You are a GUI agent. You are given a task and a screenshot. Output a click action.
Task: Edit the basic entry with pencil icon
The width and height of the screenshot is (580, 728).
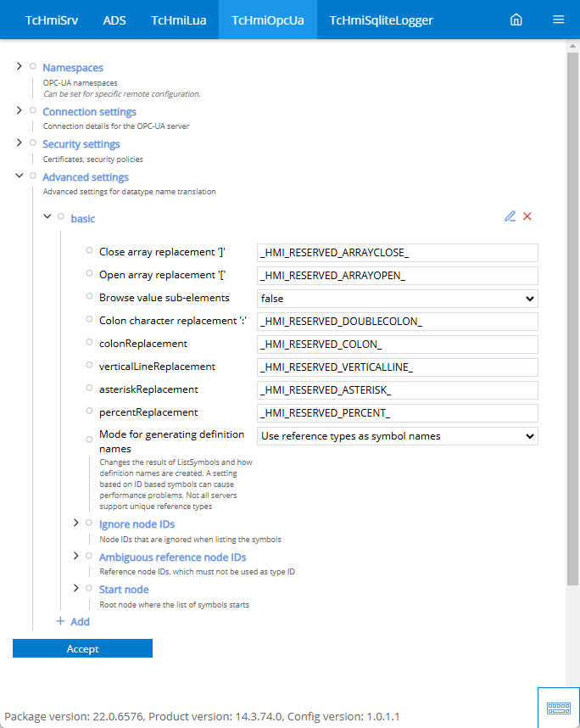(x=510, y=216)
